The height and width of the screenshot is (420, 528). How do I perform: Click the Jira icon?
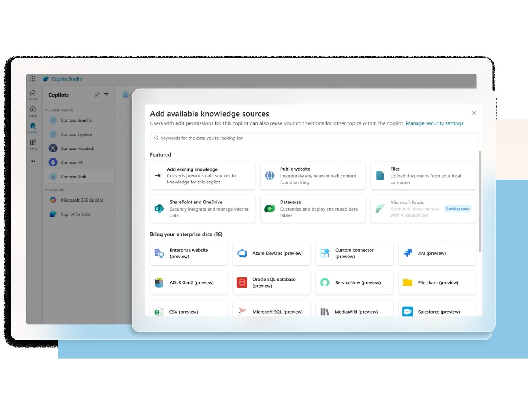pos(408,253)
